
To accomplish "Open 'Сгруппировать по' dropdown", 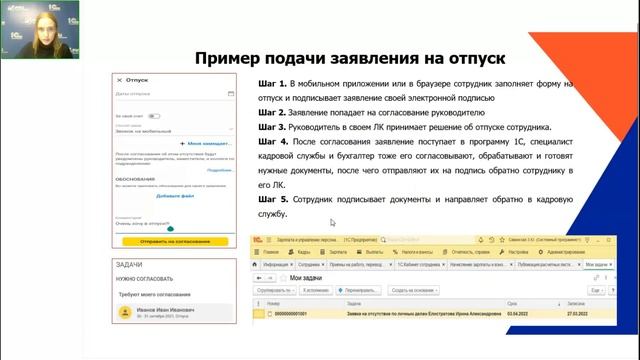I will point(275,290).
